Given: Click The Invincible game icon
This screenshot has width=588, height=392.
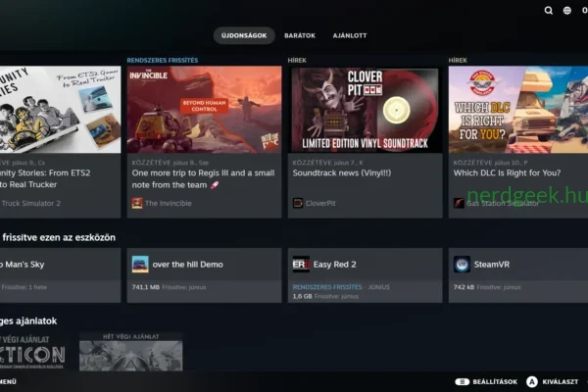Looking at the screenshot, I should 137,203.
